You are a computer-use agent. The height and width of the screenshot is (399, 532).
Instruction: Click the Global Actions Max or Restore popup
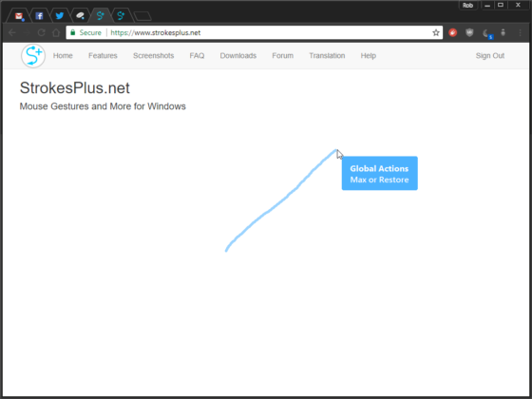[380, 173]
